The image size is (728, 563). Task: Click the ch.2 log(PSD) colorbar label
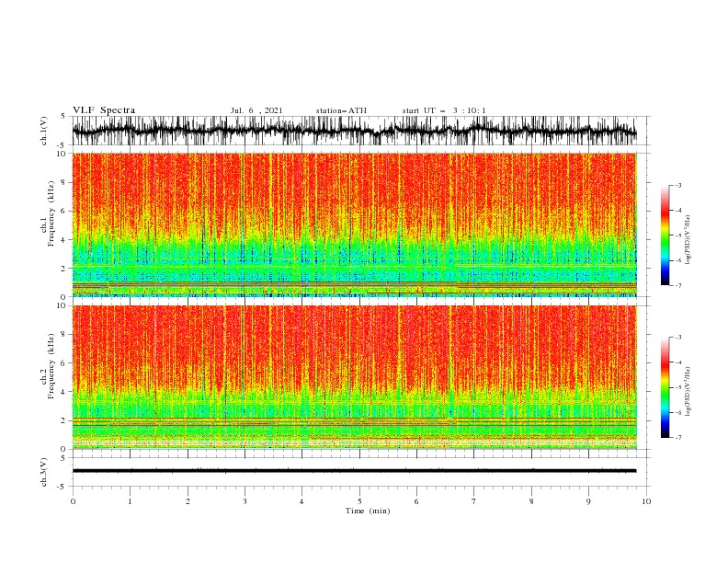[688, 391]
